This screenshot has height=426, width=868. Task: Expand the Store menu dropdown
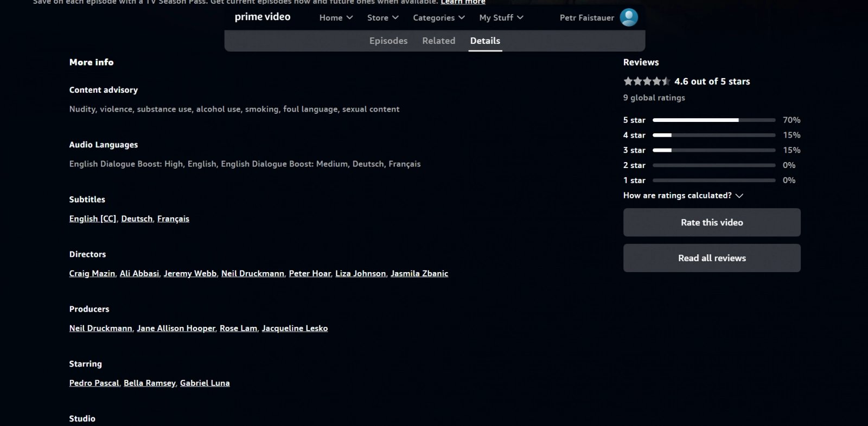pos(382,18)
